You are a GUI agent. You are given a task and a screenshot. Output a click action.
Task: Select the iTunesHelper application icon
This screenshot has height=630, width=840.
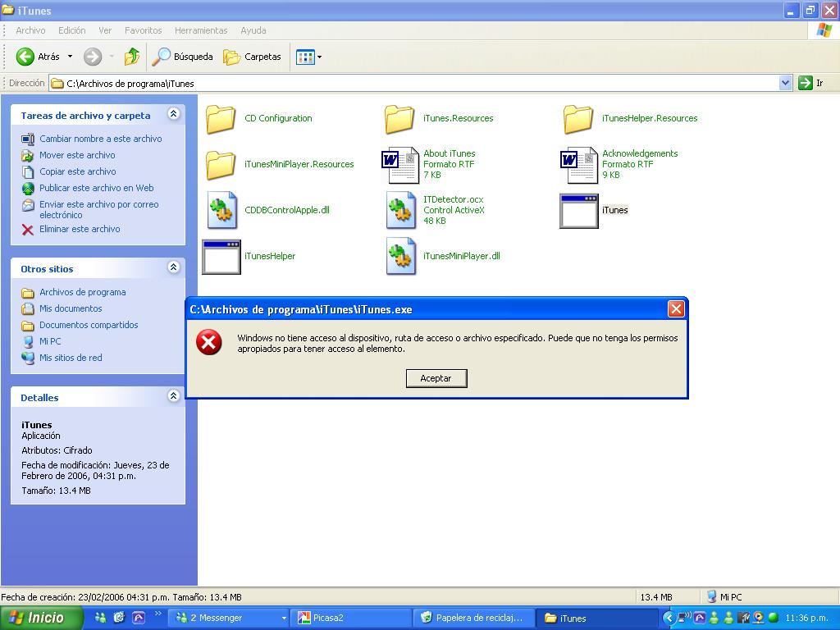pos(221,257)
